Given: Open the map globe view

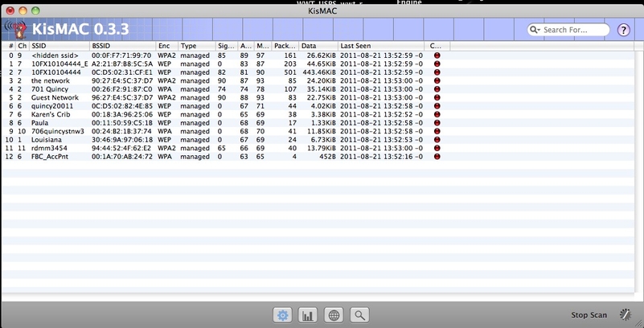Looking at the screenshot, I should (x=334, y=315).
